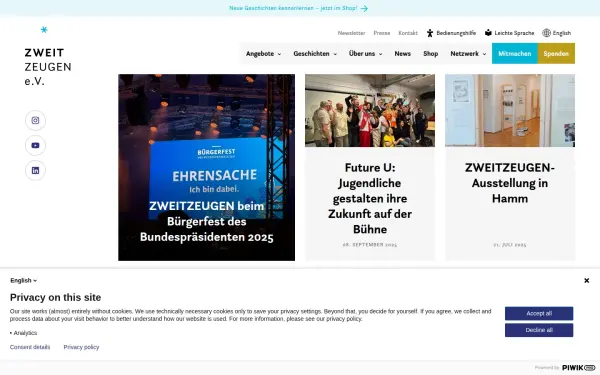Viewport: 600px width, 375px height.
Task: Expand the Über uns menu
Action: tap(365, 54)
